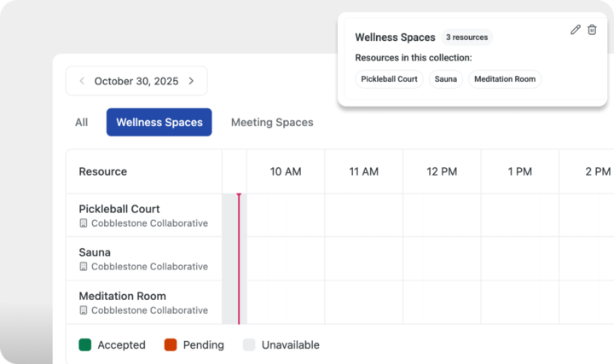This screenshot has width=614, height=364.
Task: Click building icon under Pickleball Court
Action: pyautogui.click(x=84, y=223)
